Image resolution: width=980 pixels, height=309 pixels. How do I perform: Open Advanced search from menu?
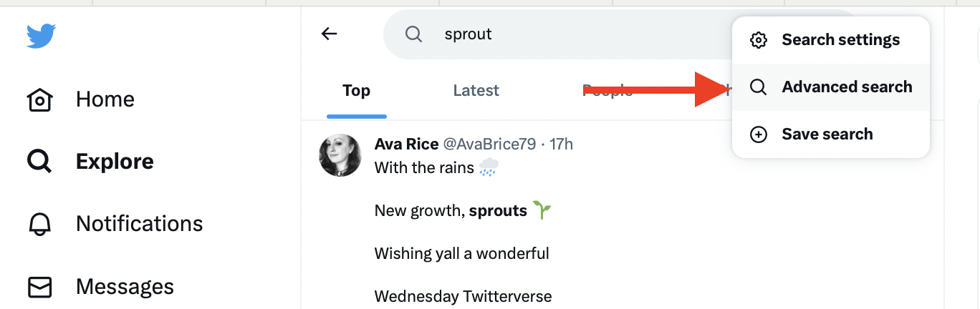coord(847,87)
